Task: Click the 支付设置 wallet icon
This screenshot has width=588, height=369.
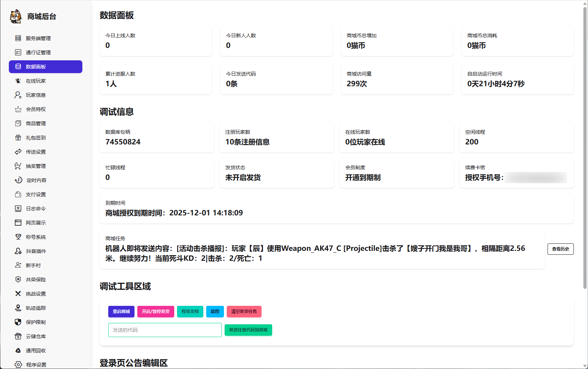Action: coord(18,194)
